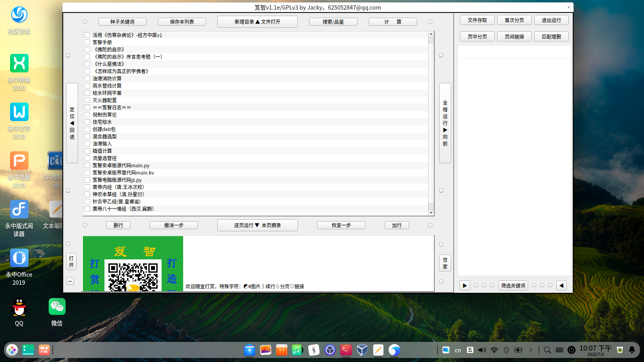Open the blue browser icon in the dock
The width and height of the screenshot is (644, 362).
(x=394, y=350)
